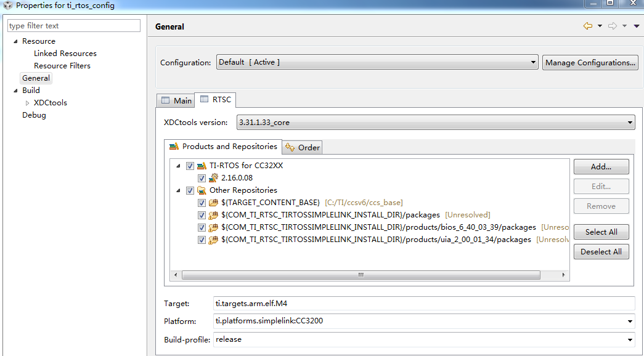Click the Products and Repositories tab icon
The width and height of the screenshot is (644, 356).
pos(174,146)
